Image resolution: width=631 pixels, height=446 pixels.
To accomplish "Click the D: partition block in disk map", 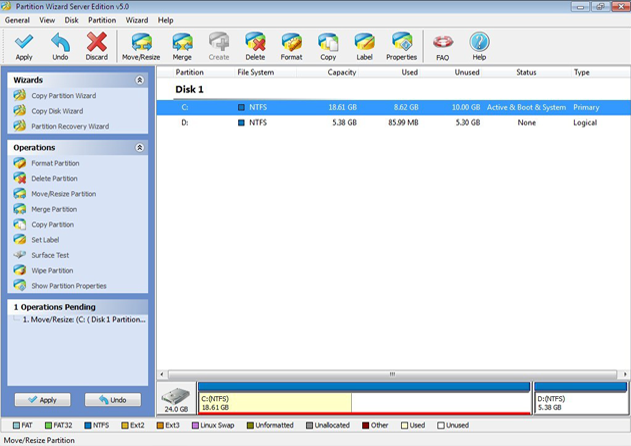I will point(579,402).
